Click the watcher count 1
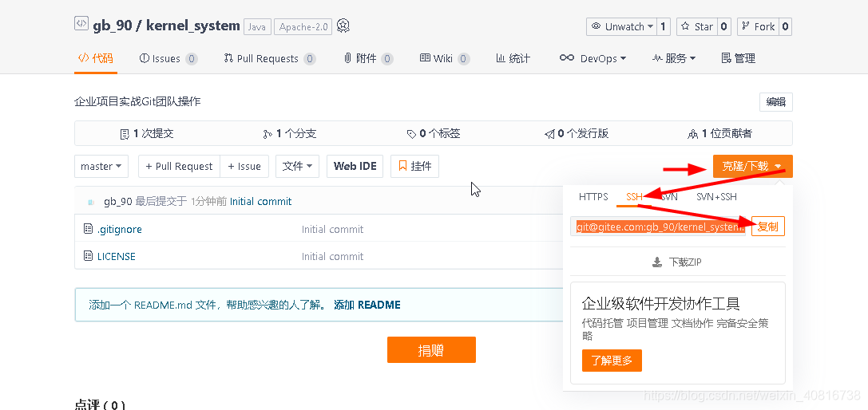 click(x=664, y=26)
